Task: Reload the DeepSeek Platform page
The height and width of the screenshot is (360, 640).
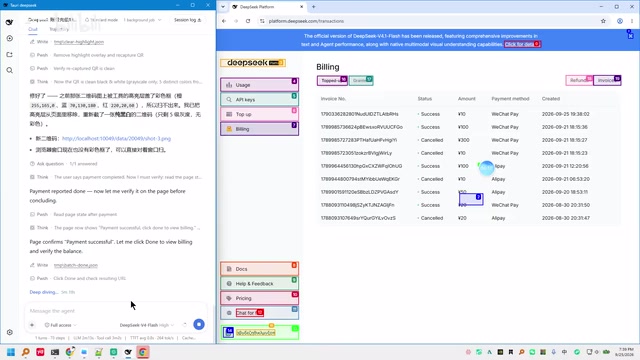Action: click(x=248, y=21)
